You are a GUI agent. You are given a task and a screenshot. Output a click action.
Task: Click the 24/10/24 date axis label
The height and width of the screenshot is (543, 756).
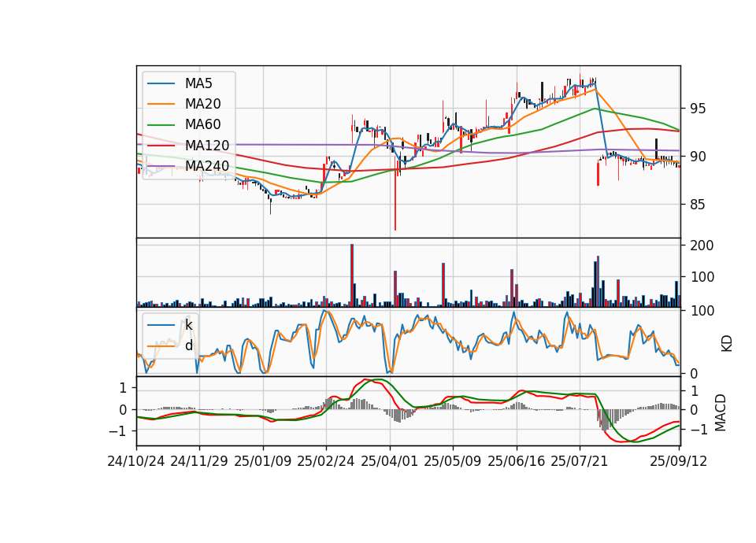[136, 462]
